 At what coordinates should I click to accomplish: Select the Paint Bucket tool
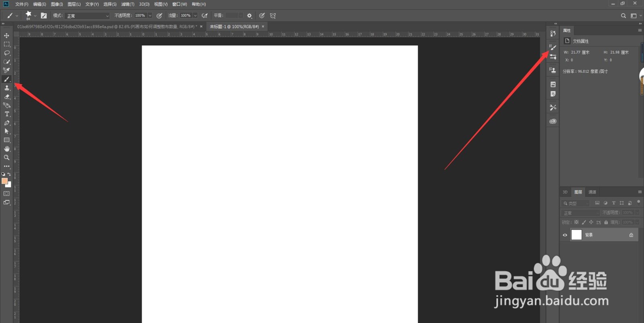click(7, 105)
